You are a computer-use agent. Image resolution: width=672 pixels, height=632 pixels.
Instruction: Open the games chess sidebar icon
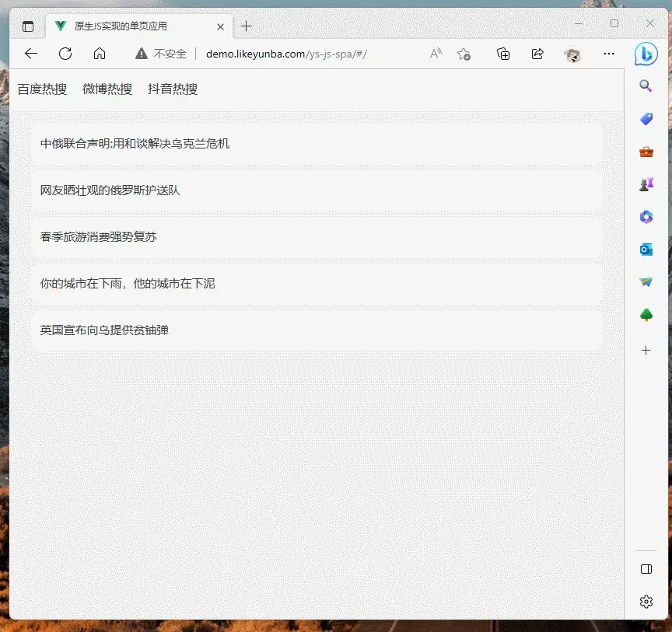tap(646, 184)
